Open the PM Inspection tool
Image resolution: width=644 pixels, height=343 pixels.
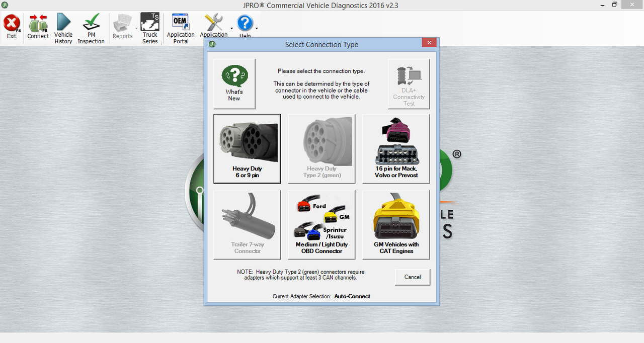tap(91, 29)
